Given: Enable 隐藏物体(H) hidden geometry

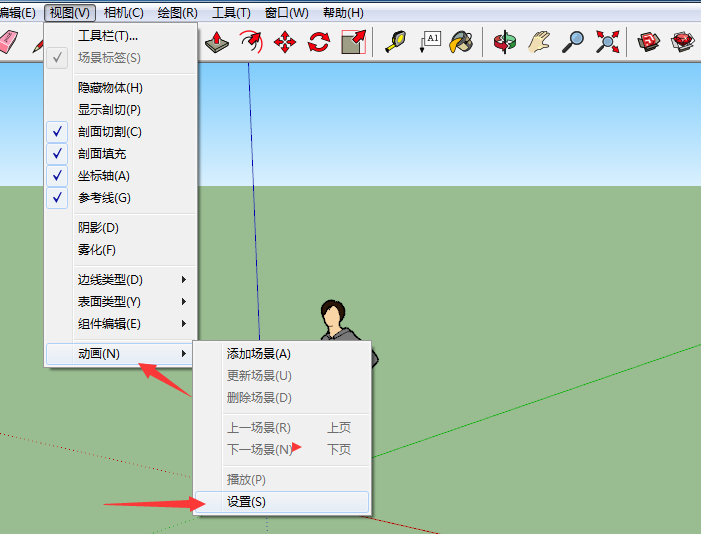Looking at the screenshot, I should [x=121, y=88].
